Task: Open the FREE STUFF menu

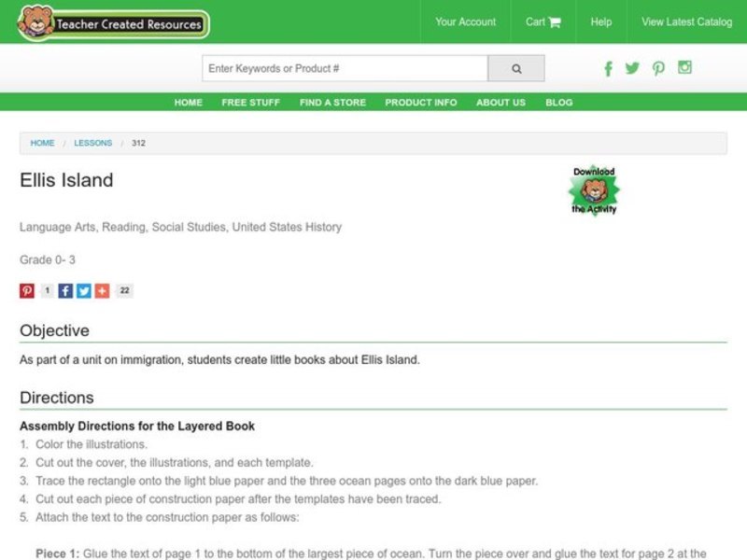Action: click(250, 103)
